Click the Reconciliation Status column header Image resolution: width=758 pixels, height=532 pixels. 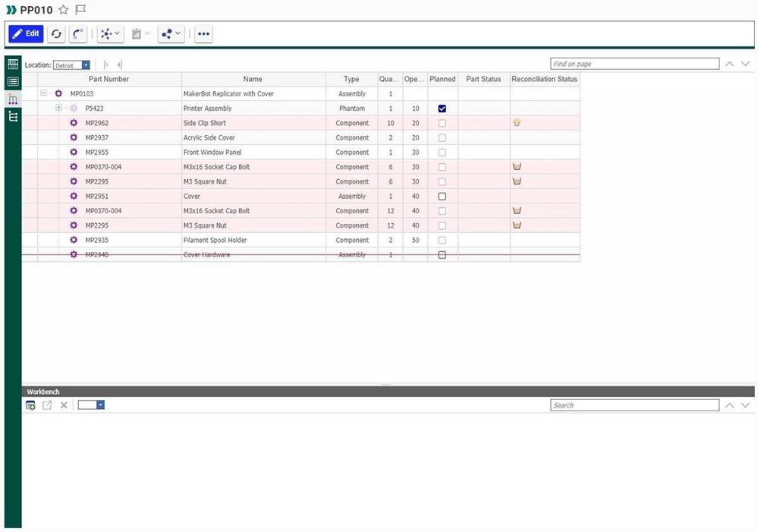tap(544, 79)
